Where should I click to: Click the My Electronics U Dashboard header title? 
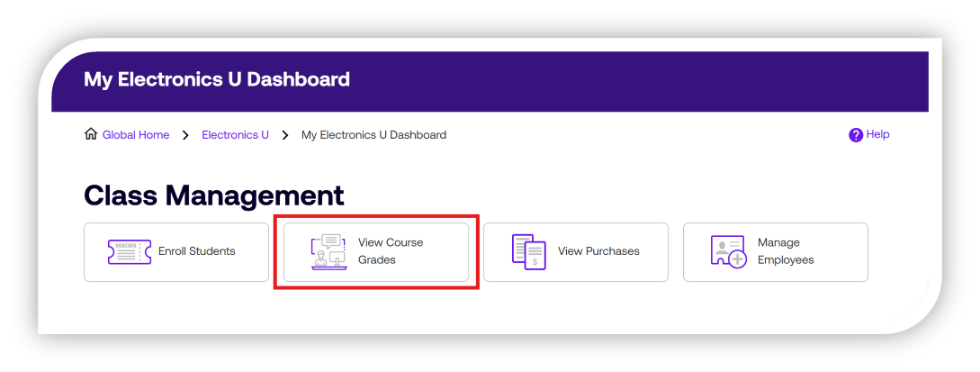click(x=216, y=79)
